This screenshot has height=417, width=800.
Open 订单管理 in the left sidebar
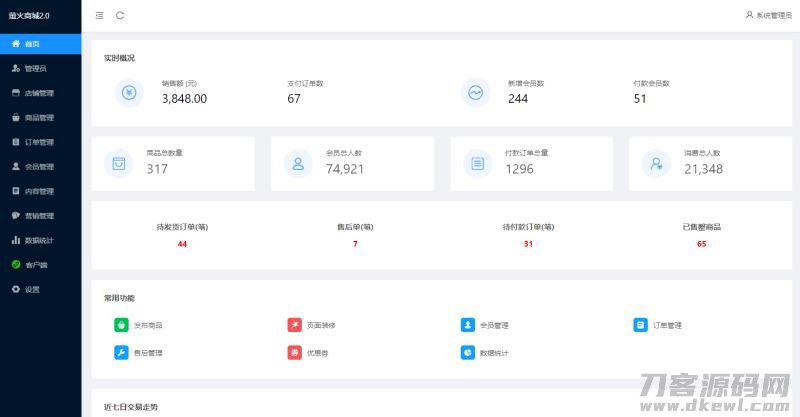pyautogui.click(x=41, y=142)
